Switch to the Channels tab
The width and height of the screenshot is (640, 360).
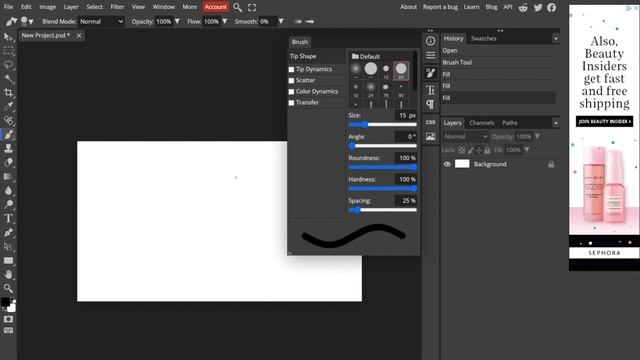[x=482, y=123]
